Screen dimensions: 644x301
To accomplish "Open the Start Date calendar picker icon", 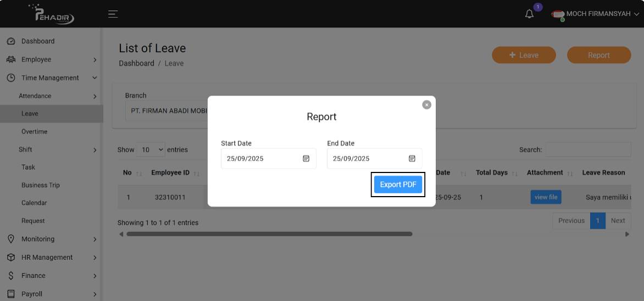I will tap(306, 159).
